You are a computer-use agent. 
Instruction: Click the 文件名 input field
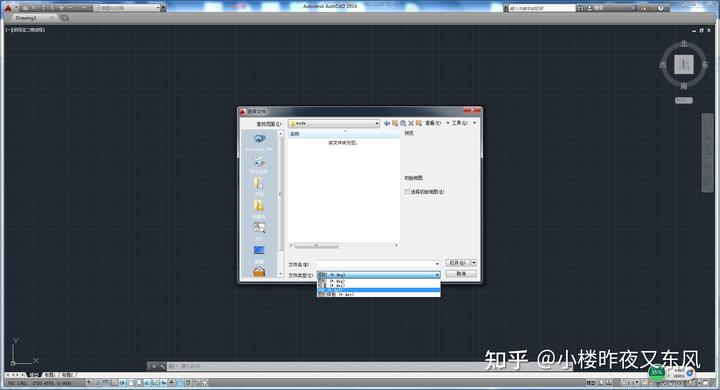pyautogui.click(x=375, y=264)
